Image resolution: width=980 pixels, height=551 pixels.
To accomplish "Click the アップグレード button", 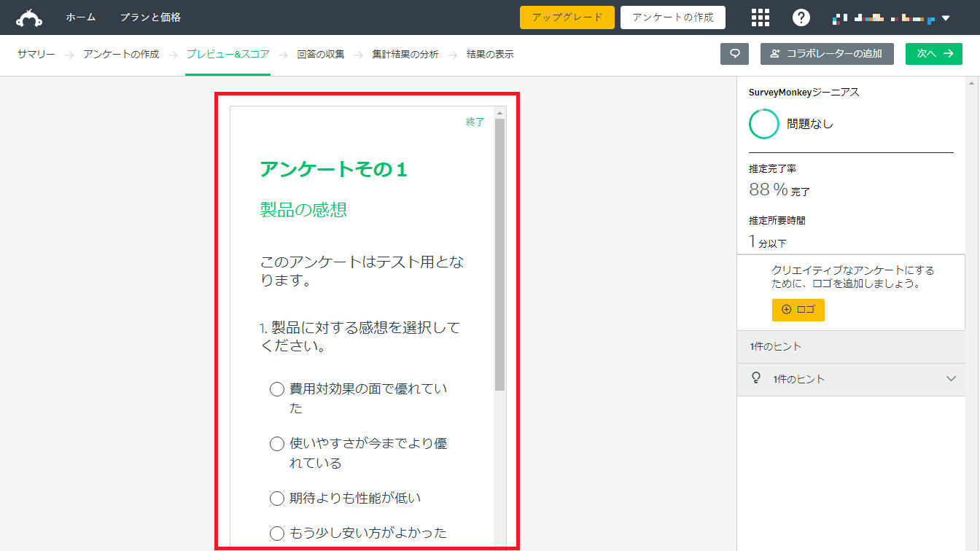I will pyautogui.click(x=567, y=17).
